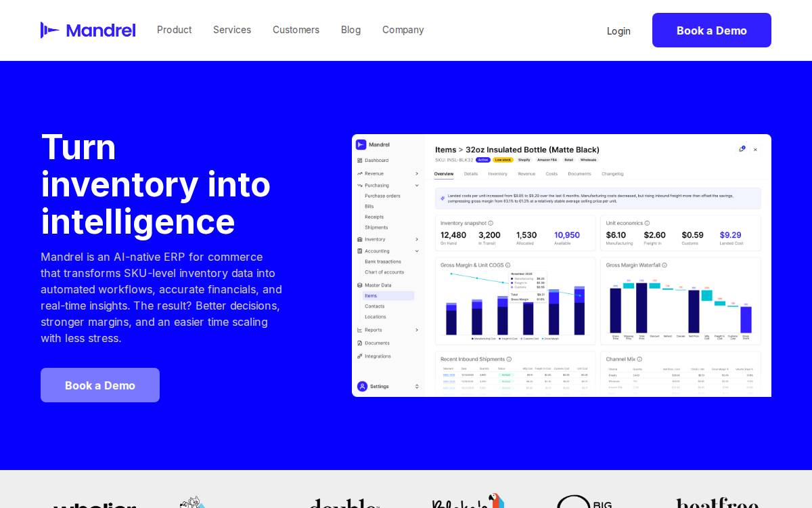Screen dimensions: 812x508
Task: Open the Product menu
Action: (175, 30)
